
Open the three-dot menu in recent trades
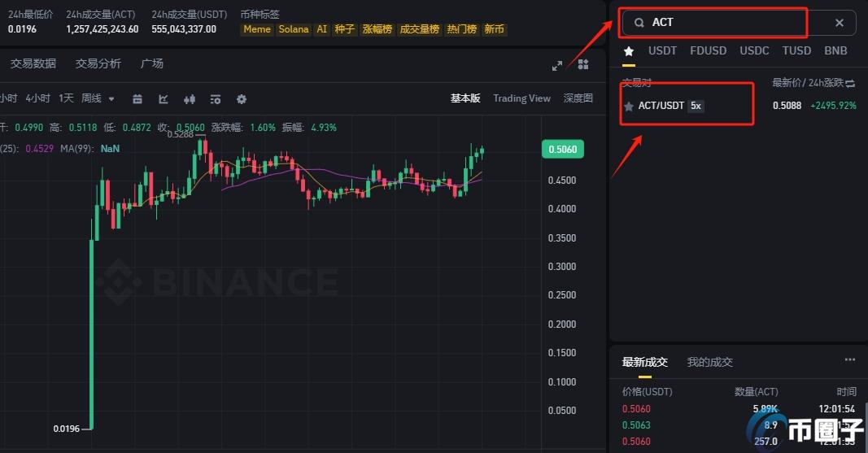[x=849, y=359]
